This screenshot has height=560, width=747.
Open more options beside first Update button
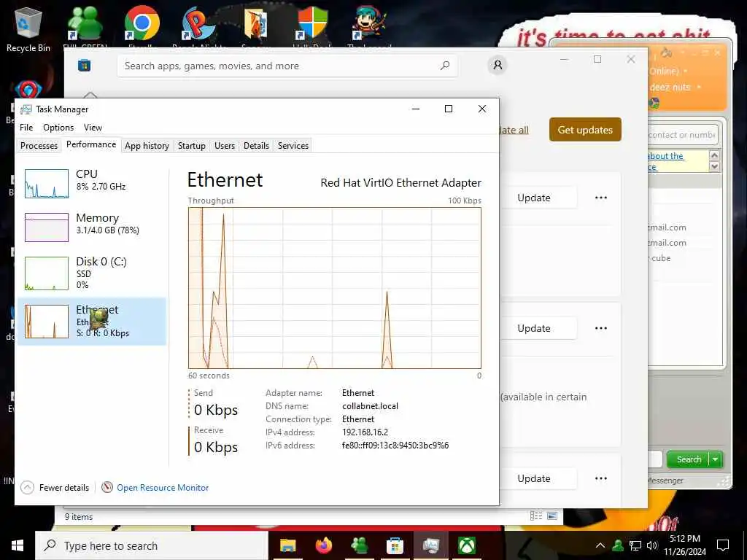coord(601,198)
